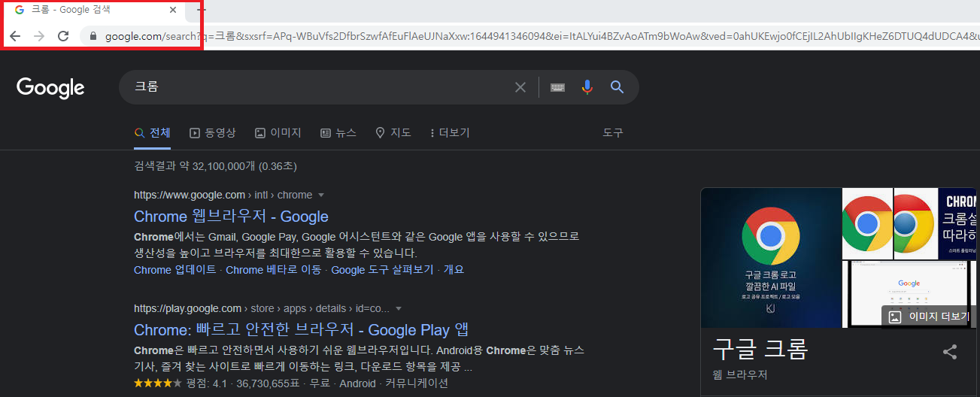Screen dimensions: 980x397
Task: Click the magnifier search button
Action: (617, 87)
